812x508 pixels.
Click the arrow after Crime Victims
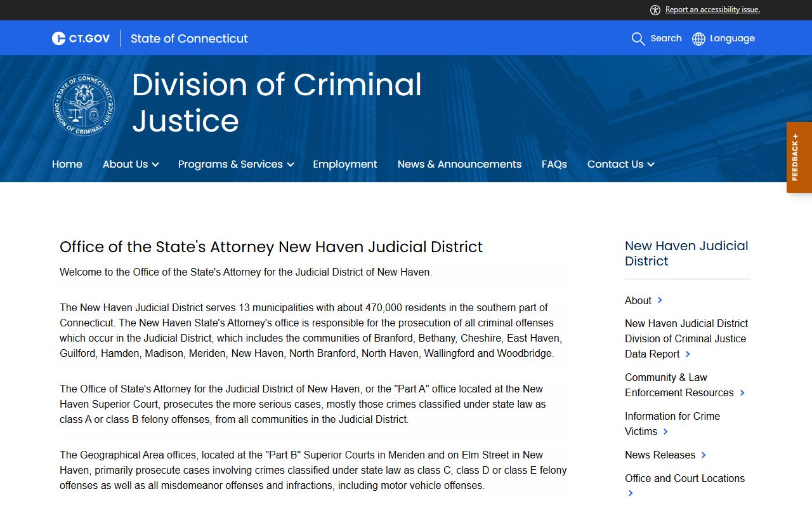(665, 432)
